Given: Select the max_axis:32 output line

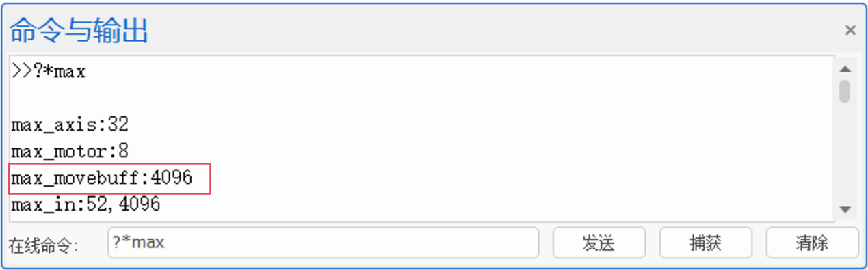Looking at the screenshot, I should [x=70, y=125].
